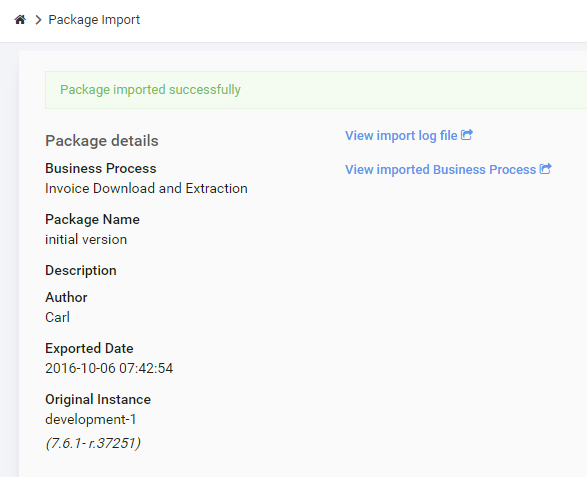The height and width of the screenshot is (477, 587).
Task: Click external-link icon beside import log file
Action: click(467, 134)
